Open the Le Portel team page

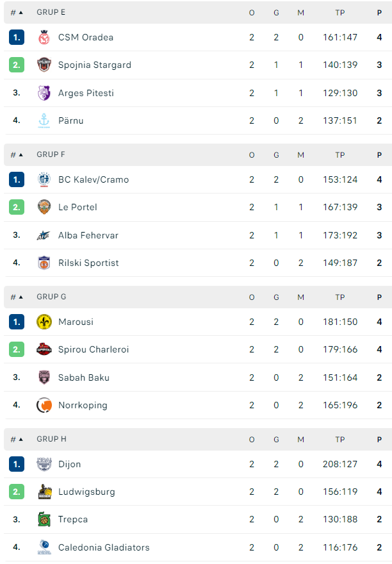[78, 207]
